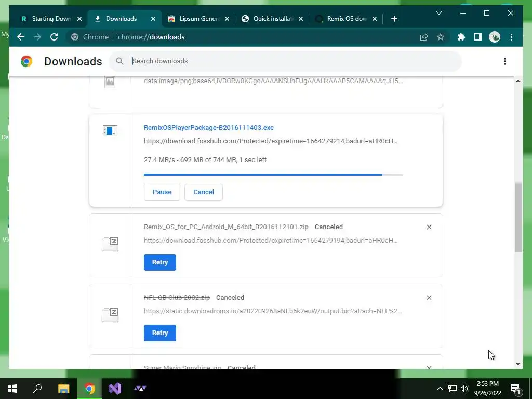The height and width of the screenshot is (399, 532).
Task: Close the Remix OS download tab
Action: click(x=375, y=19)
